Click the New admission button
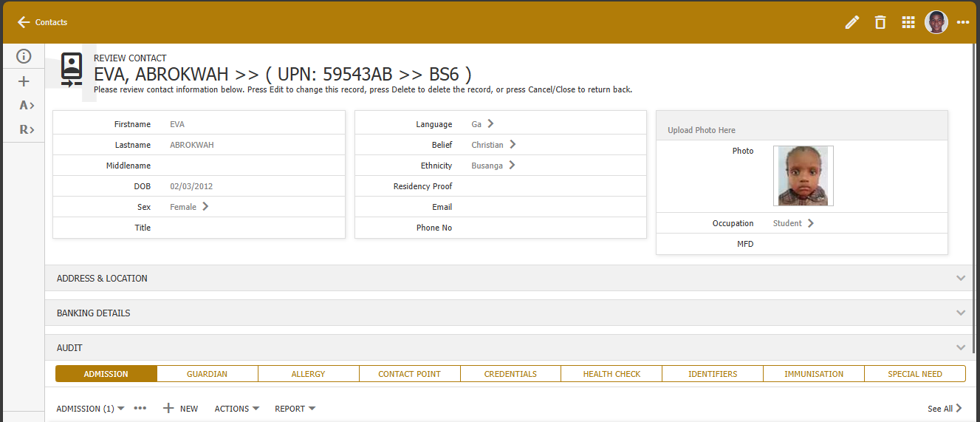Viewport: 980px width, 422px height. [180, 409]
